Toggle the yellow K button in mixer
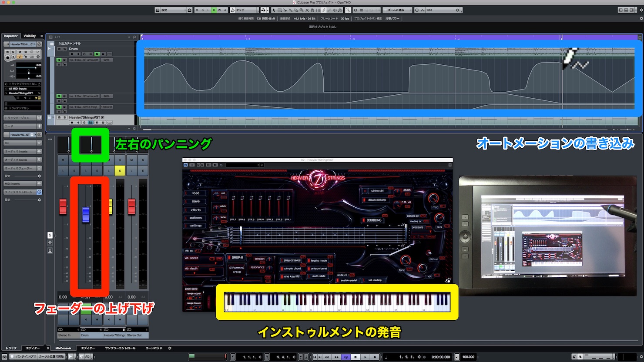The width and height of the screenshot is (644, 362). (x=120, y=171)
